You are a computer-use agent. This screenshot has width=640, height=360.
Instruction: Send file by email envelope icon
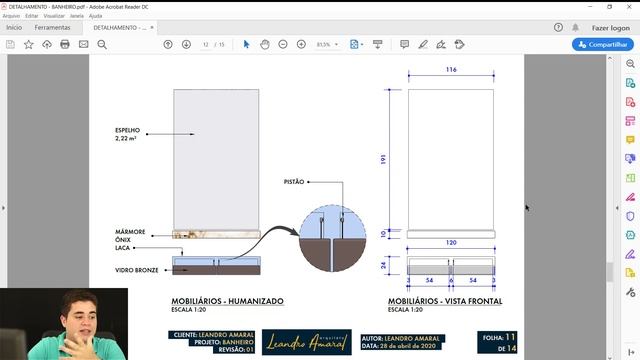(83, 44)
